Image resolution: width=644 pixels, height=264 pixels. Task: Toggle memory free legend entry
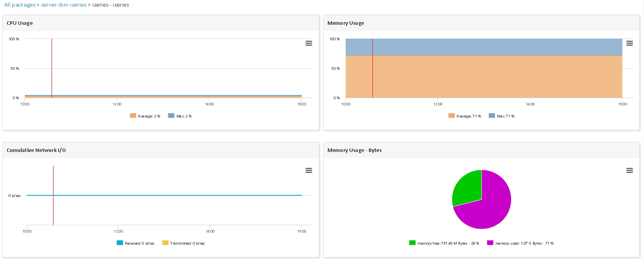click(x=444, y=243)
